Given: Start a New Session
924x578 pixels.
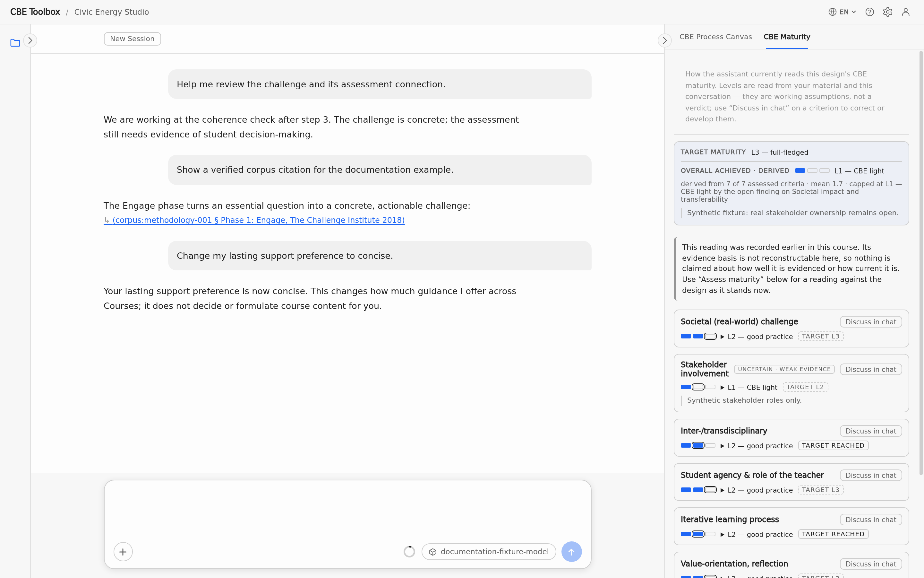Looking at the screenshot, I should point(132,39).
